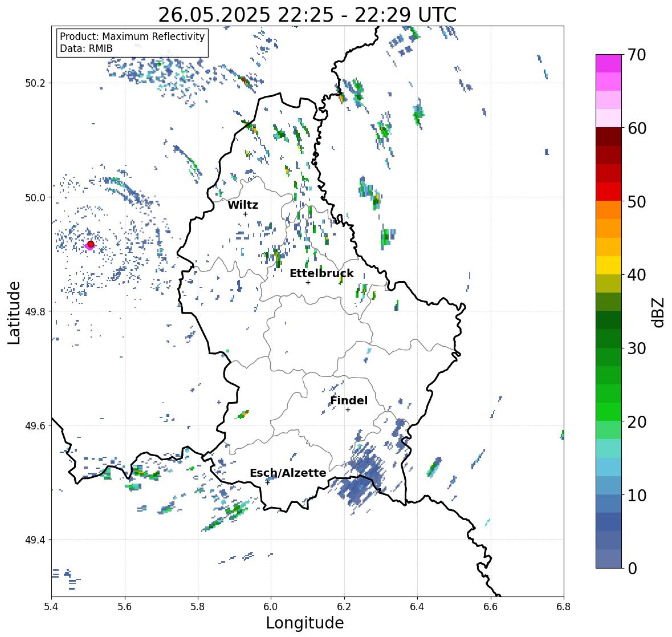The width and height of the screenshot is (672, 637).
Task: Click the yellow colorbar swatch at 40
Action: (x=609, y=265)
